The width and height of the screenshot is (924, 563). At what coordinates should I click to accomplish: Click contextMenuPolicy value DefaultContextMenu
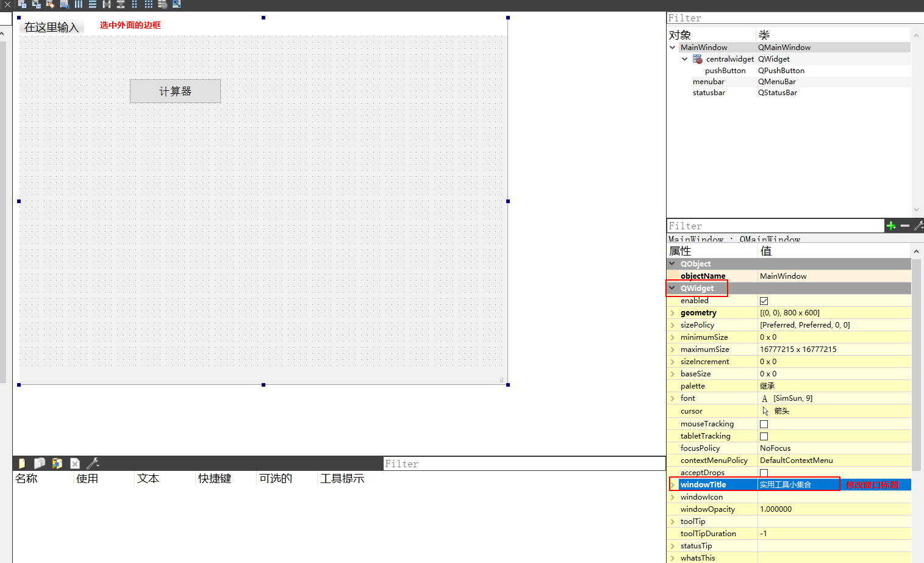[796, 461]
